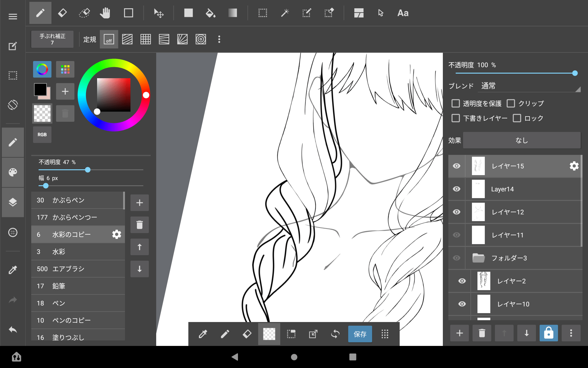Choose the gradient tool in top toolbar
The width and height of the screenshot is (588, 368).
232,13
